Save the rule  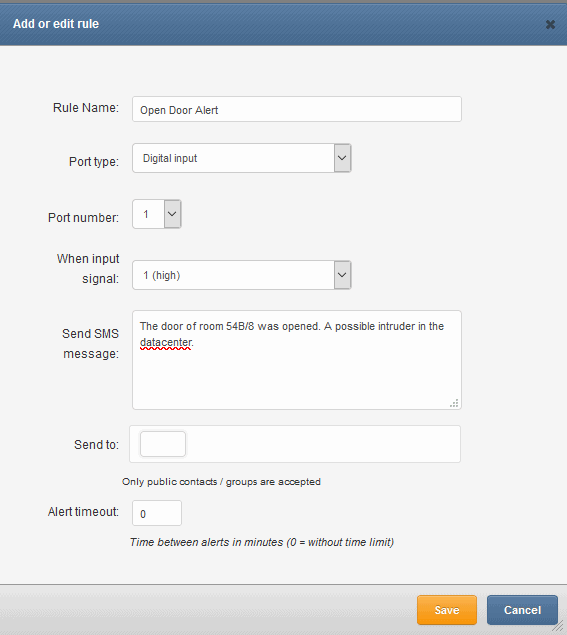coord(447,610)
